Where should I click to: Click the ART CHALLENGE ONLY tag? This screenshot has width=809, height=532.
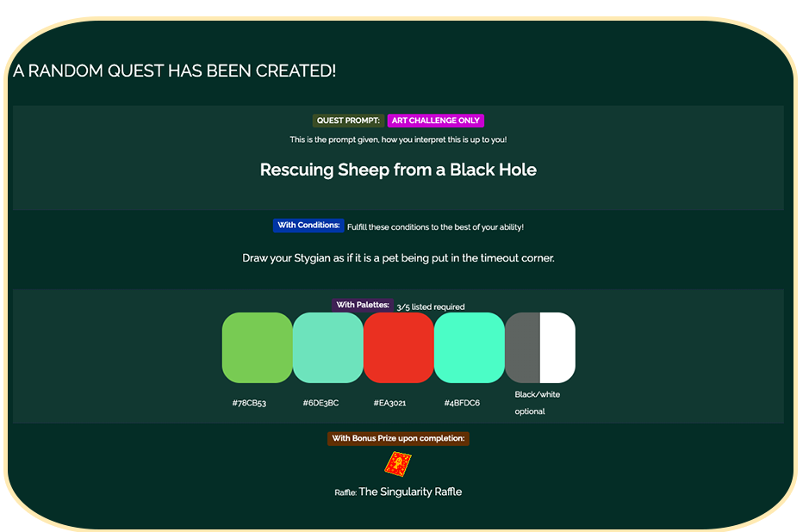[436, 121]
